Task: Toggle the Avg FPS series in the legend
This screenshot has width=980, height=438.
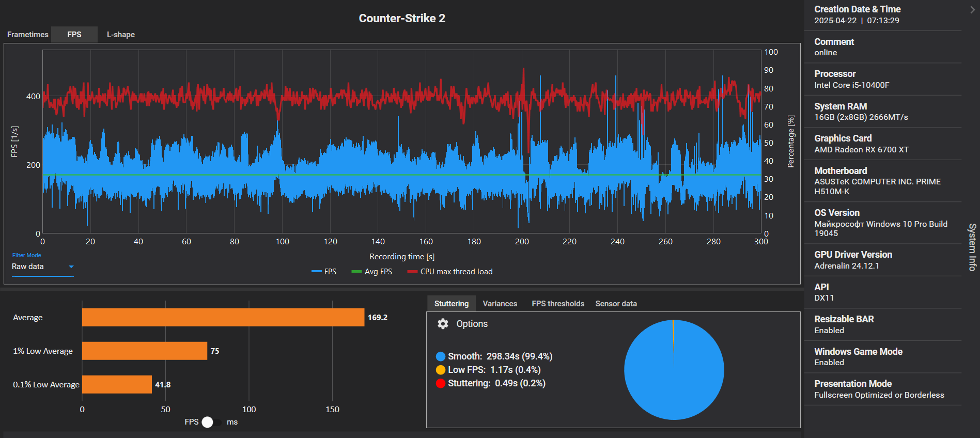Action: pyautogui.click(x=372, y=272)
